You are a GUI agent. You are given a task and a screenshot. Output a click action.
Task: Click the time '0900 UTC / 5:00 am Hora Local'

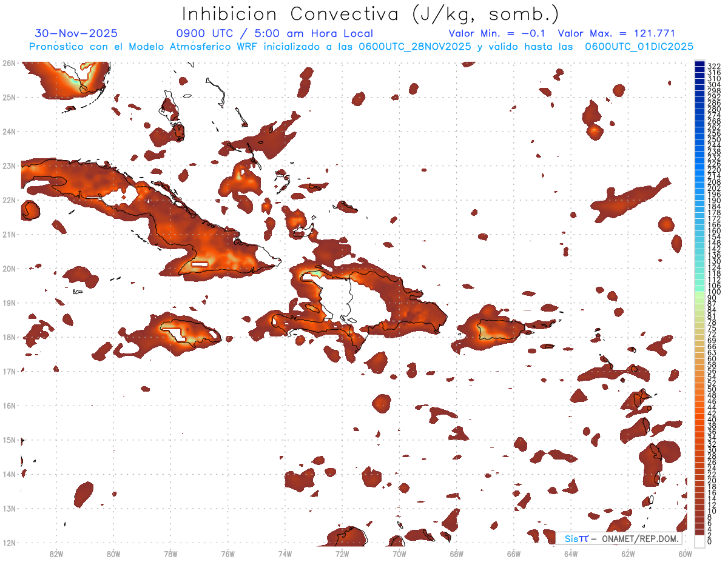[x=275, y=33]
